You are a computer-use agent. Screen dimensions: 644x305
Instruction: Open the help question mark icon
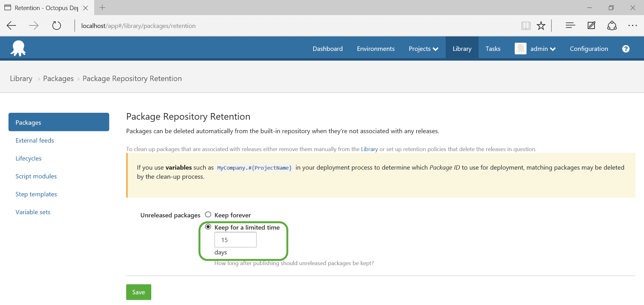(625, 49)
